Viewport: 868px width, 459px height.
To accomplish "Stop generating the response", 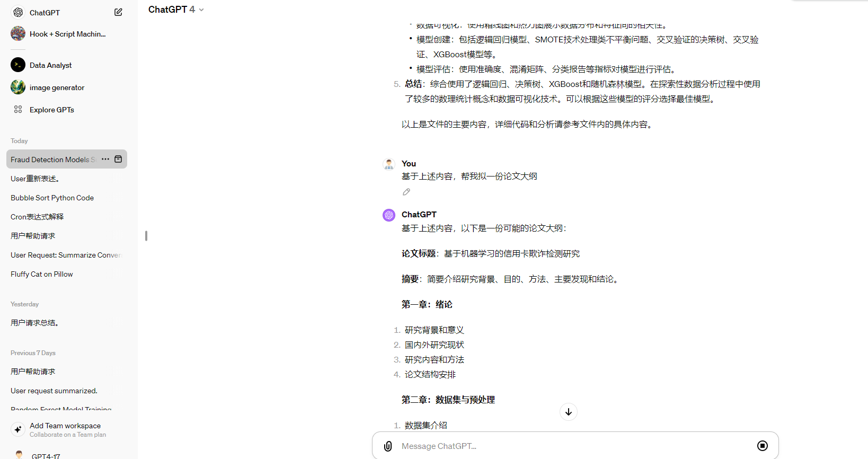I will 763,446.
